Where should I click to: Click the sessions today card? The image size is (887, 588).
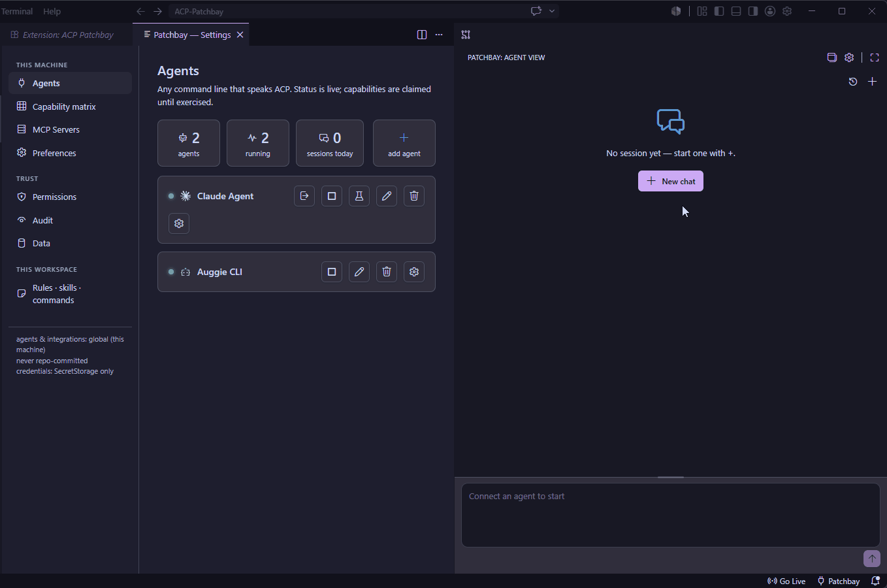click(330, 143)
